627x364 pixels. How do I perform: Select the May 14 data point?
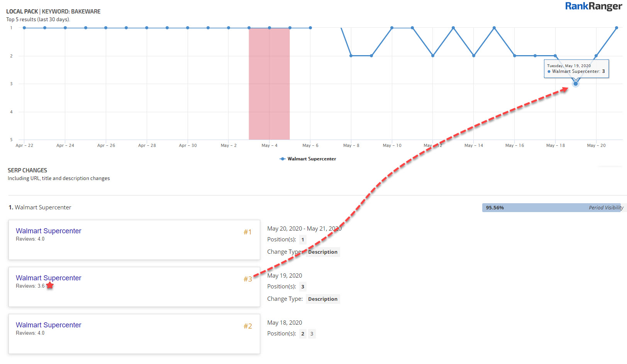tap(474, 56)
